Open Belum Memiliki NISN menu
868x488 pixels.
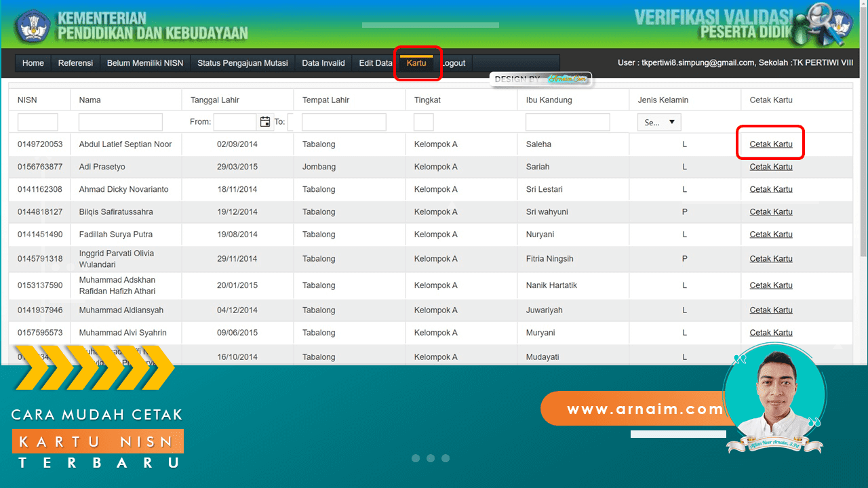point(145,63)
